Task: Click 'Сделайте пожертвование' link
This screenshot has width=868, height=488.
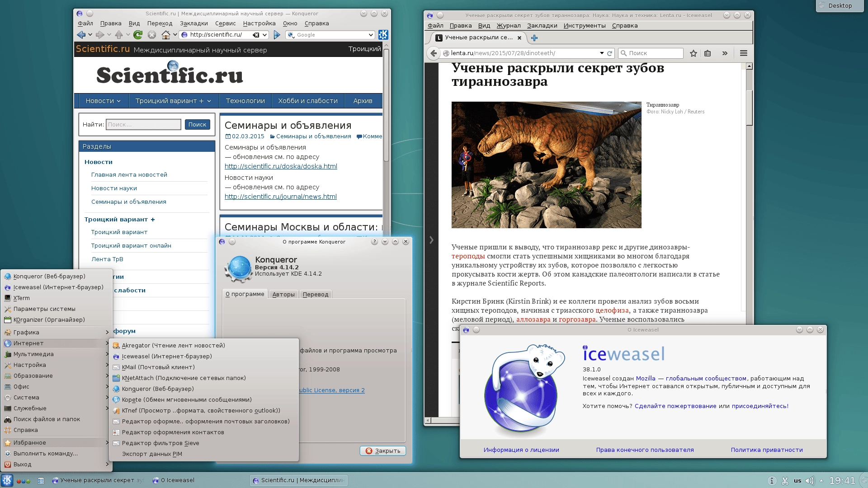Action: tap(675, 406)
